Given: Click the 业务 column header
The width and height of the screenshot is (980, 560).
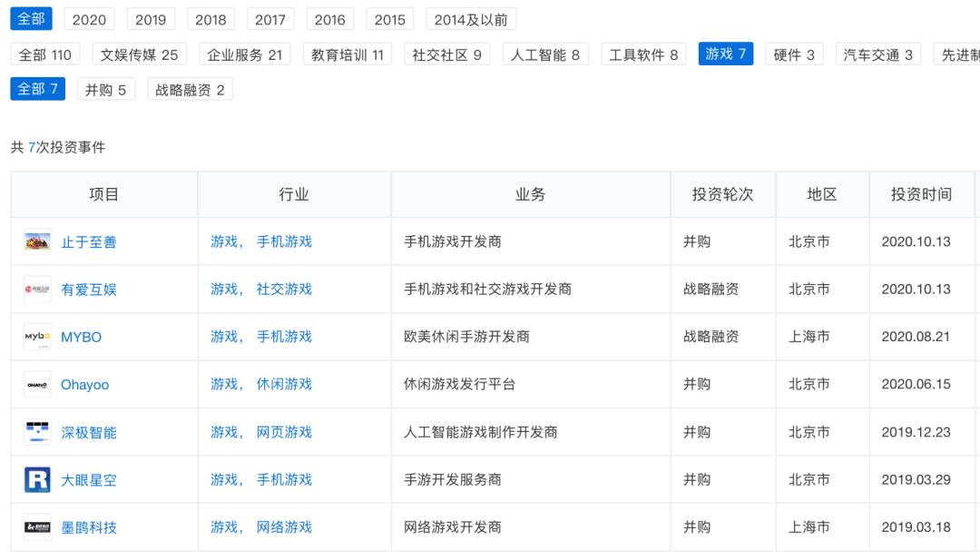Looking at the screenshot, I should pyautogui.click(x=530, y=194).
